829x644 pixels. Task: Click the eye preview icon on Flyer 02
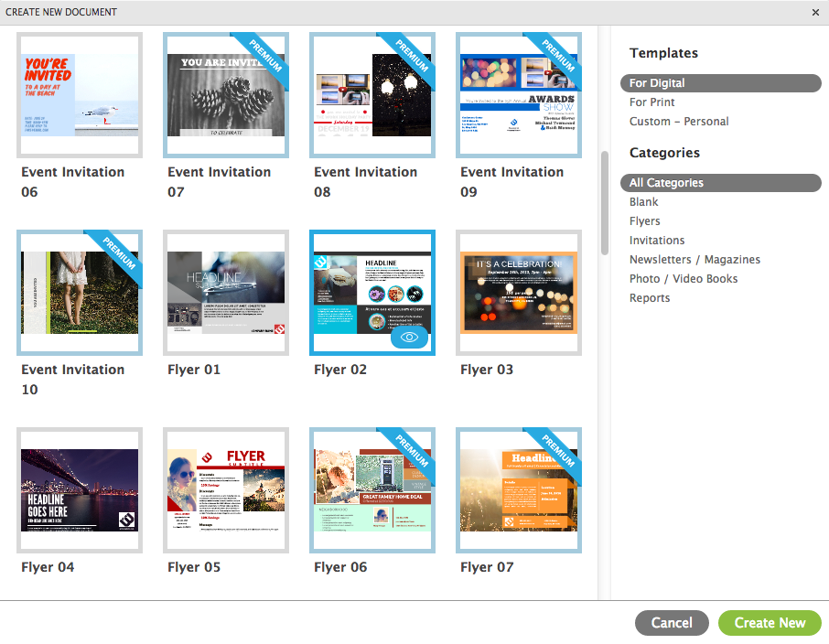[x=409, y=338]
